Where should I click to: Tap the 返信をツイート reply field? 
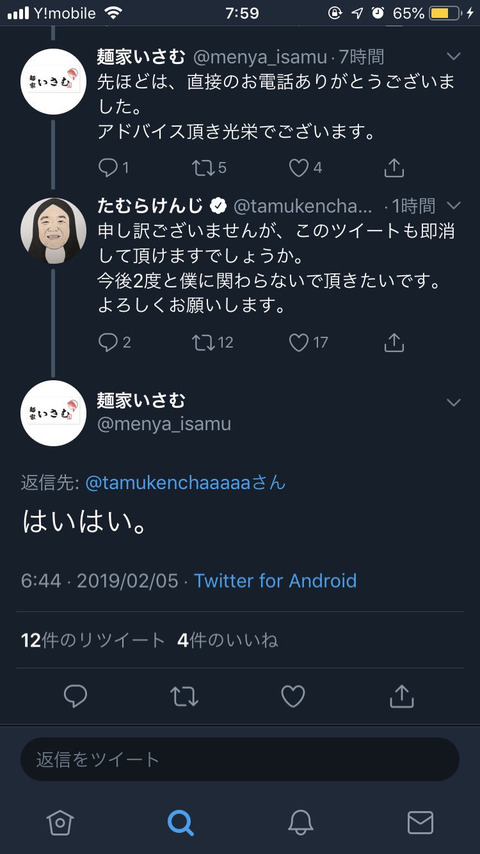click(240, 759)
